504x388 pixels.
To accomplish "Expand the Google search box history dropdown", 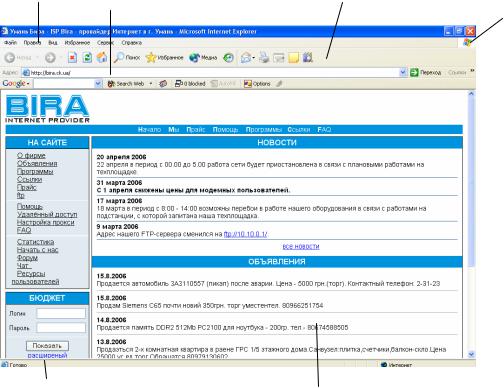I will (98, 84).
